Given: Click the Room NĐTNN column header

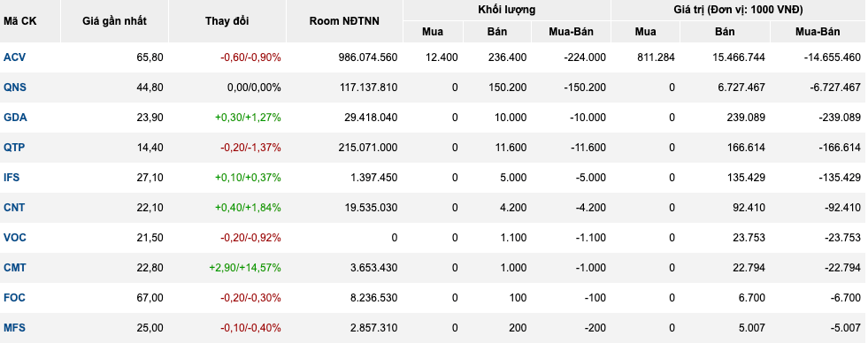Looking at the screenshot, I should click(x=344, y=21).
